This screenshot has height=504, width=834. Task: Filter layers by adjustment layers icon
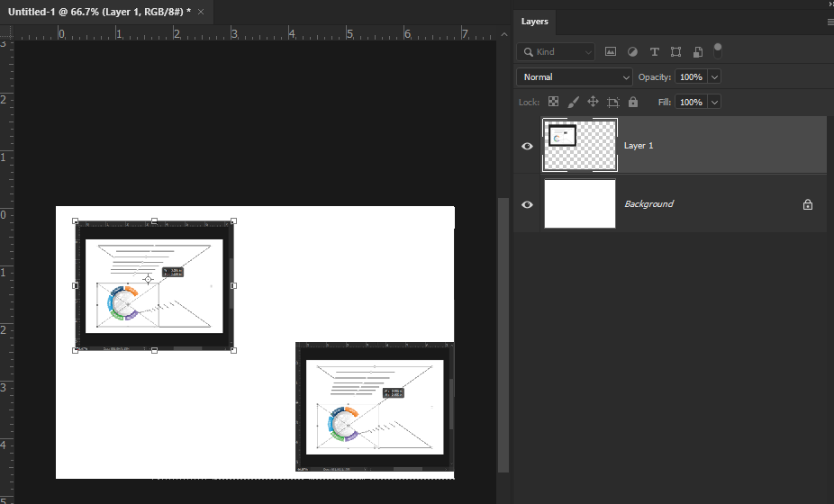tap(632, 52)
